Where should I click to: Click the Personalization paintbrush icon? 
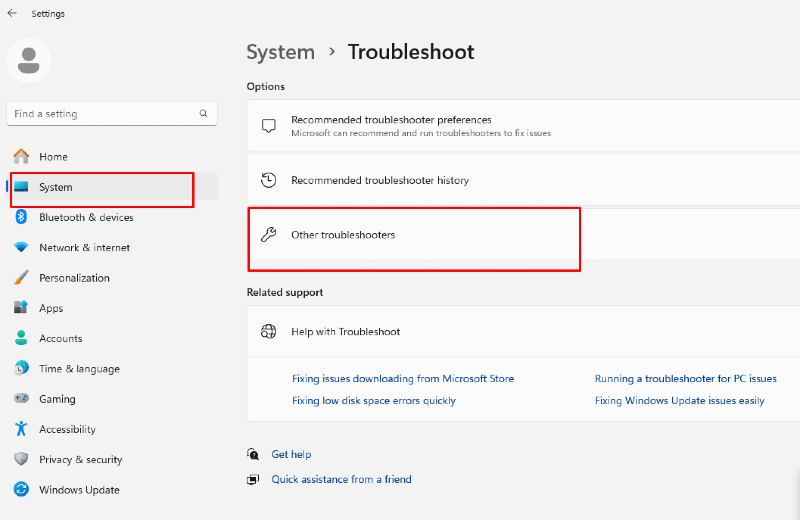click(21, 278)
